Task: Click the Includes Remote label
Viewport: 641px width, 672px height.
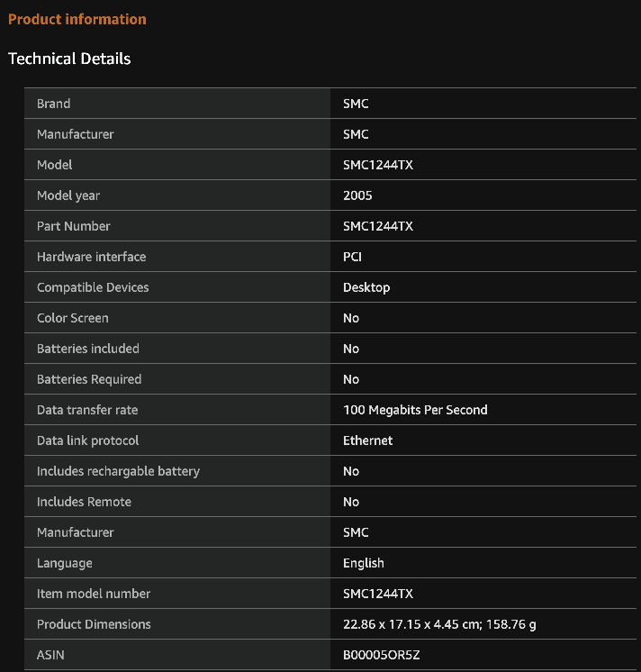Action: pos(85,502)
